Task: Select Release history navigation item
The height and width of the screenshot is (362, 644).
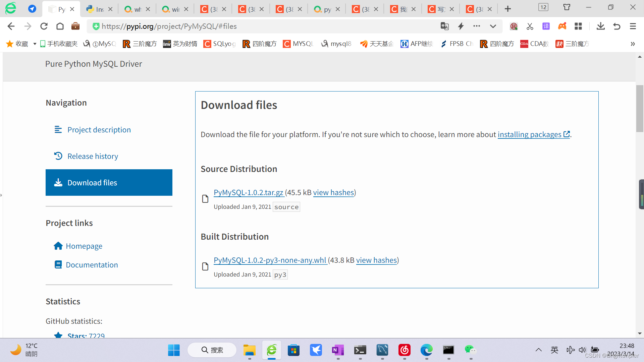Action: click(x=93, y=156)
